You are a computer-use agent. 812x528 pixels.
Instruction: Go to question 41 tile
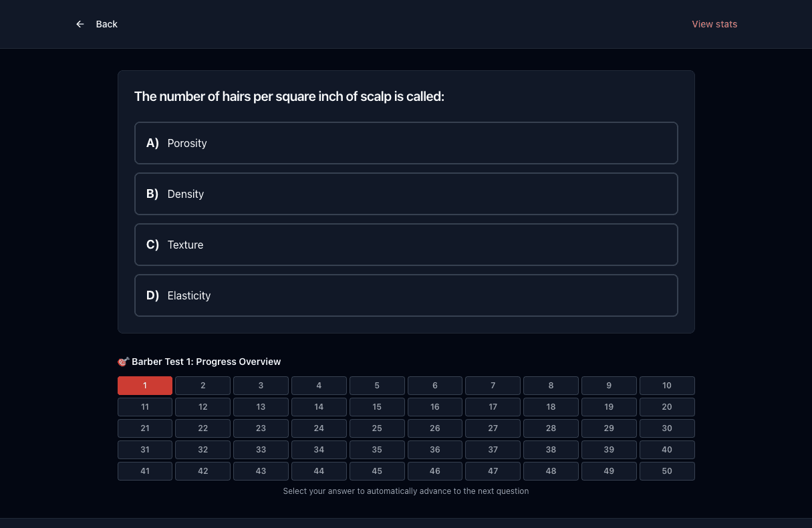point(145,471)
